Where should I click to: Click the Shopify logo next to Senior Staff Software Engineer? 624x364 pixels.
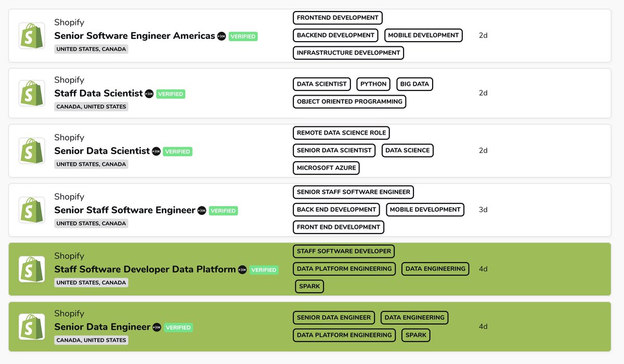tap(32, 210)
